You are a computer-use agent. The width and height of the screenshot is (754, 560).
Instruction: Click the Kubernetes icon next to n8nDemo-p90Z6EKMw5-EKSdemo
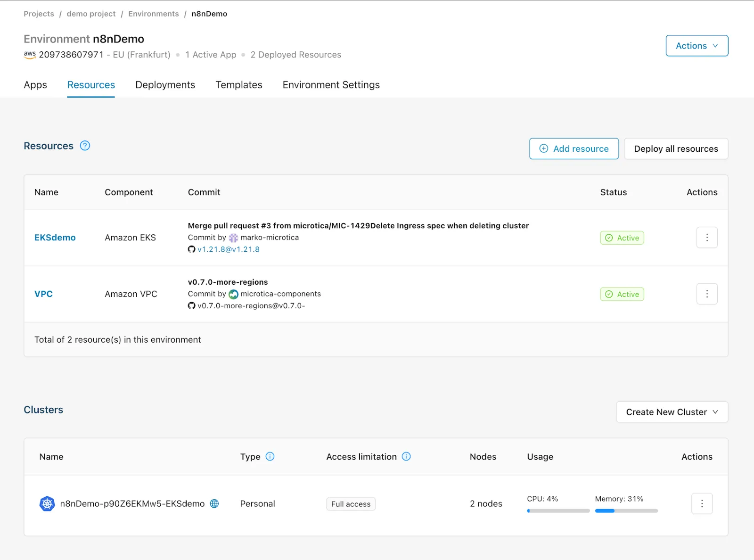[x=47, y=503]
